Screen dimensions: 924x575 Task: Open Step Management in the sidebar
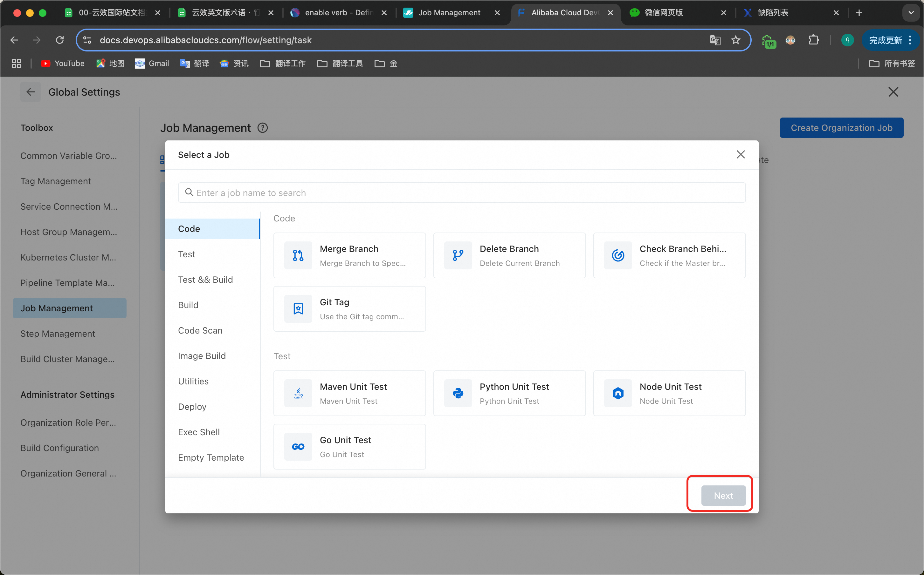click(x=58, y=334)
